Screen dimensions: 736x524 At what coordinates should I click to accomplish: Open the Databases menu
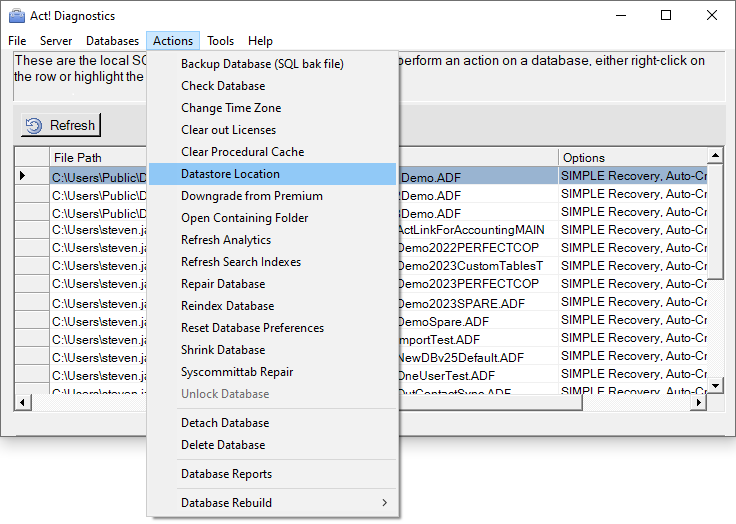point(112,41)
